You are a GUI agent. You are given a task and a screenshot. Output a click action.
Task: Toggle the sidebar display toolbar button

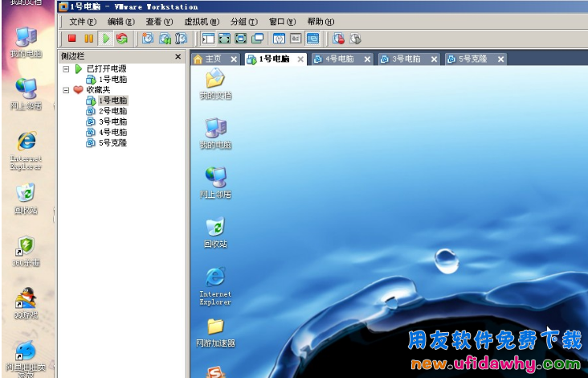(x=208, y=38)
